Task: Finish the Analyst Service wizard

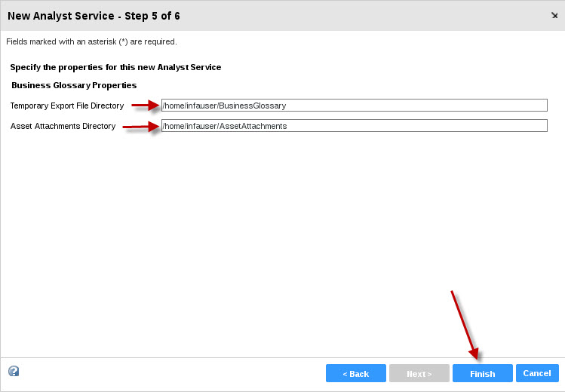Action: 483,373
